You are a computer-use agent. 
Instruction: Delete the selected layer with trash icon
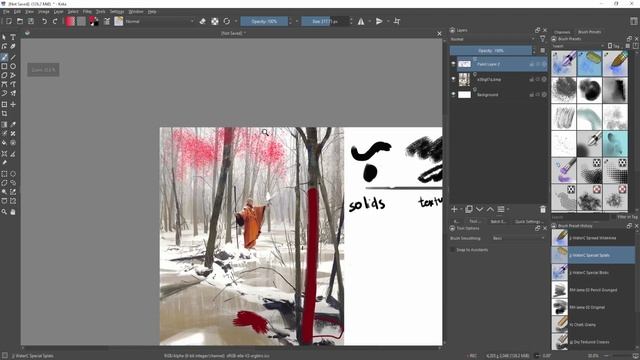(x=542, y=209)
